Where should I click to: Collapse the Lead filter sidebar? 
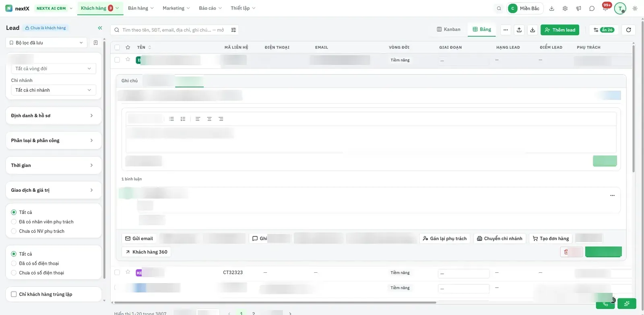coord(100,28)
